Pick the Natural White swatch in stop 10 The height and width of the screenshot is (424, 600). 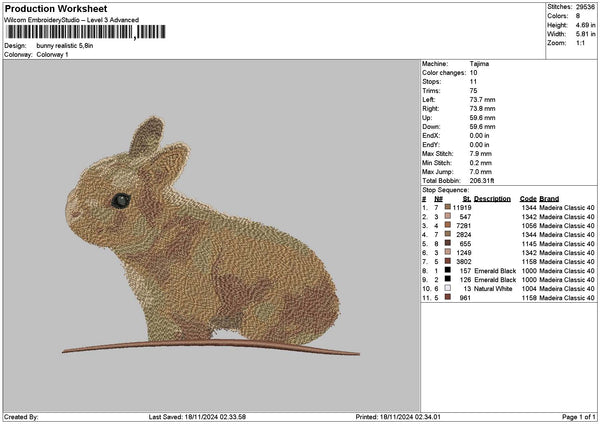[x=448, y=288]
